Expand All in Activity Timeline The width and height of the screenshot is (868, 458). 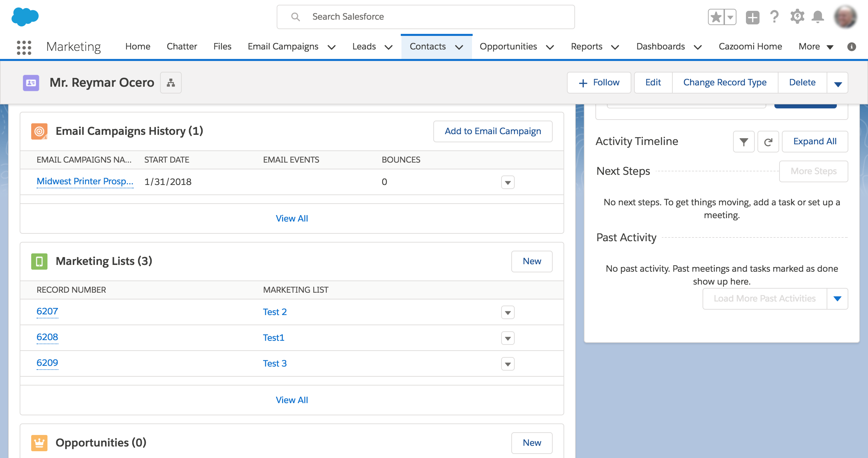[x=815, y=142]
